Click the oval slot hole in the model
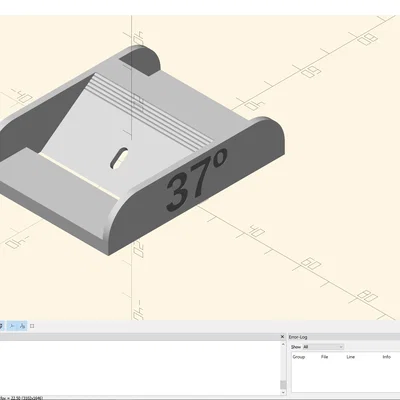 [x=119, y=157]
